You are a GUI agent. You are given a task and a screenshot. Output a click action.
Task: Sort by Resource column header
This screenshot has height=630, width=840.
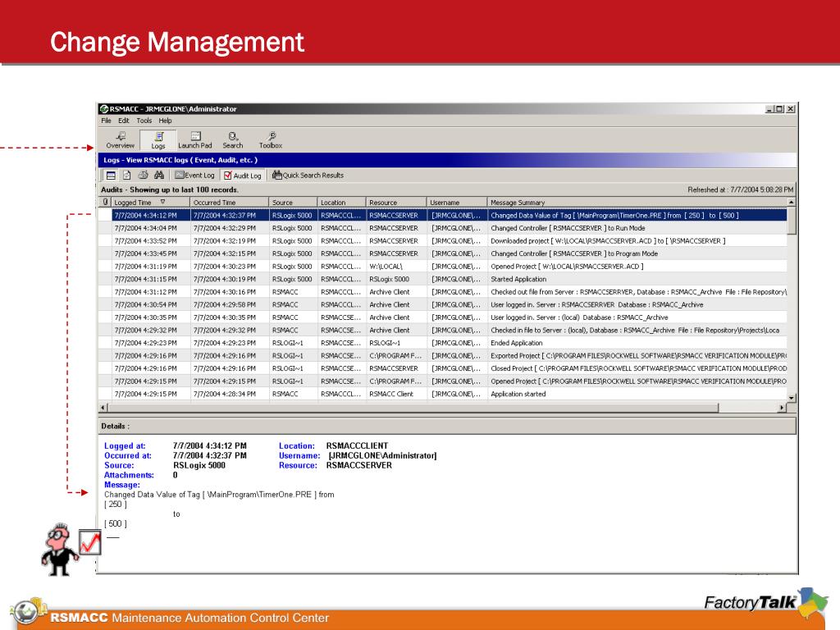396,203
